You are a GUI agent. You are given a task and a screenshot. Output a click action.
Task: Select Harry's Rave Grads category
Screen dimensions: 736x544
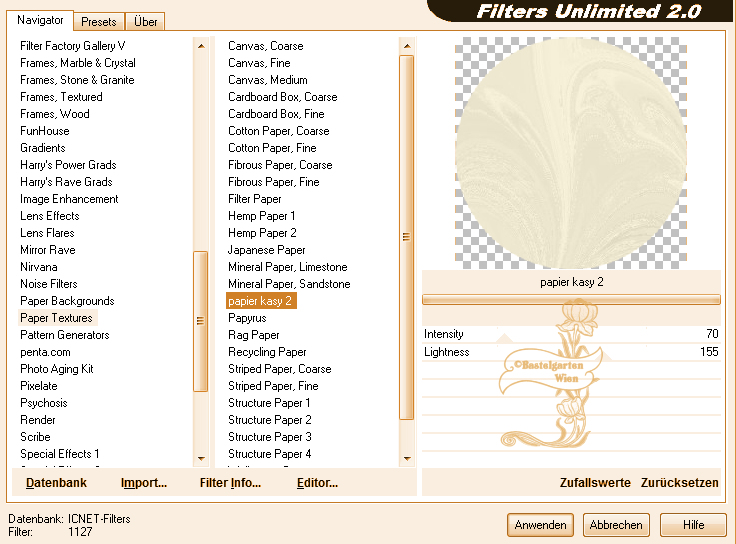coord(66,182)
